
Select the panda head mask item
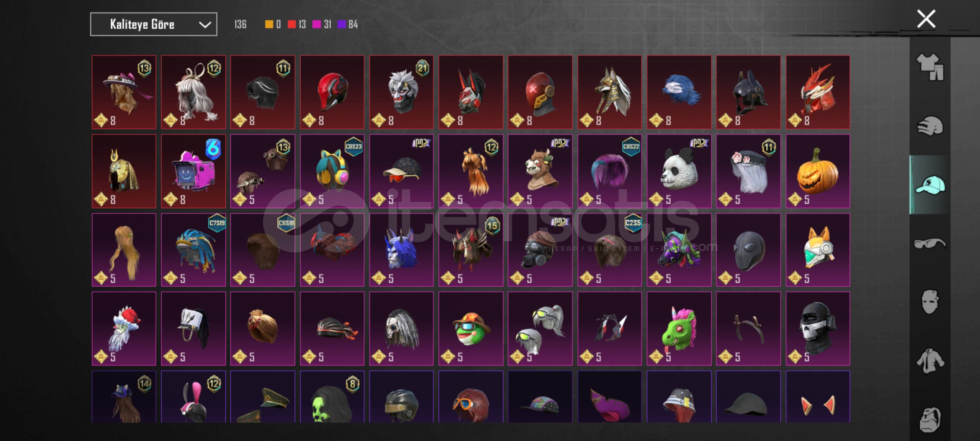(x=679, y=171)
